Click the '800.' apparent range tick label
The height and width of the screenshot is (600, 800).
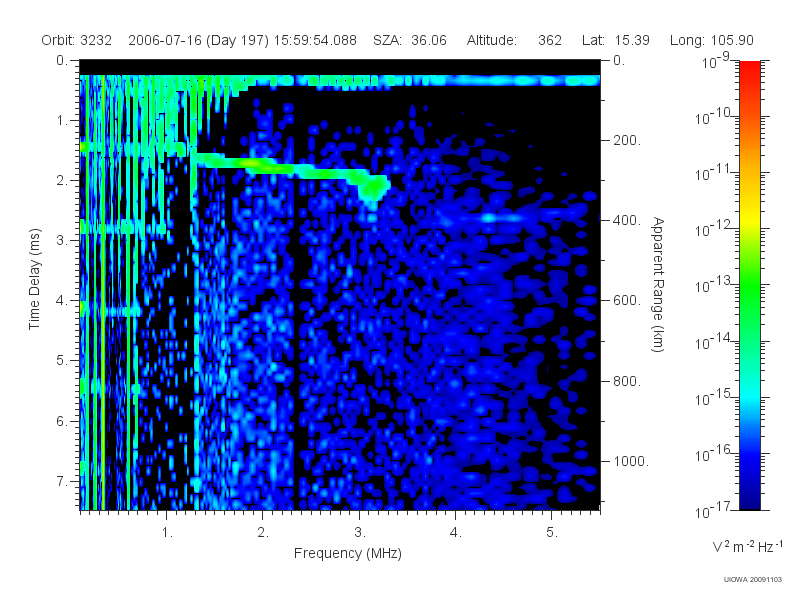point(627,381)
